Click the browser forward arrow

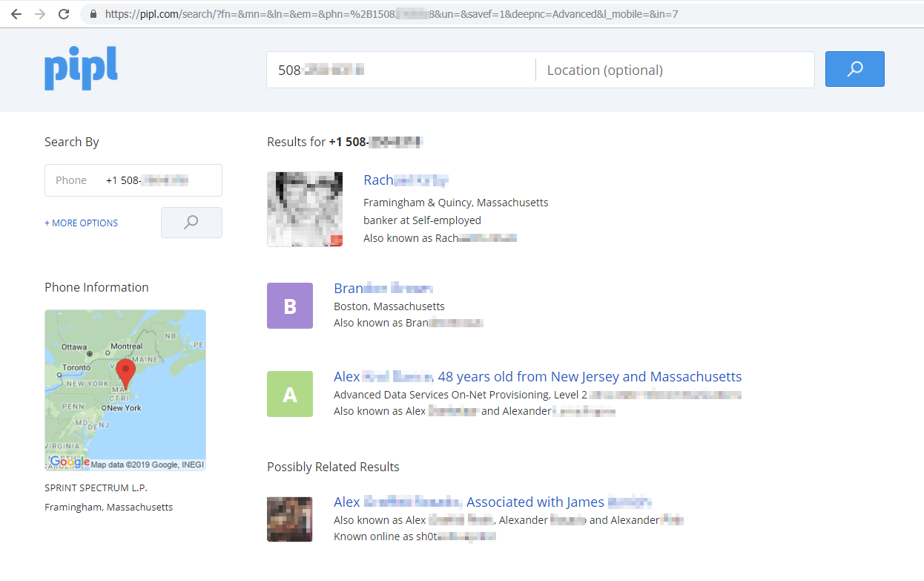[40, 14]
